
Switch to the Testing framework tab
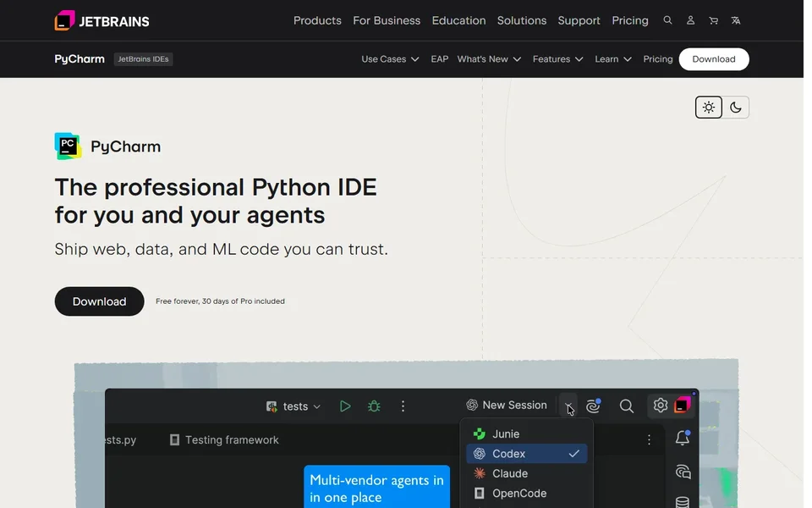[224, 440]
